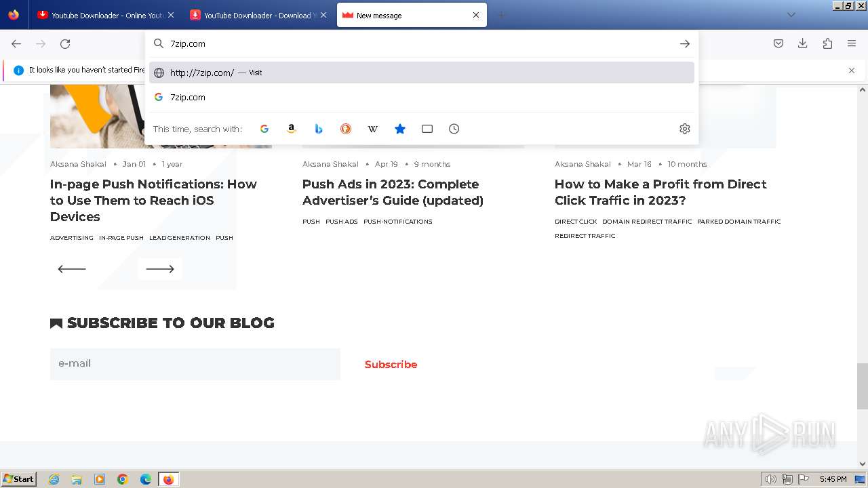
Task: Click the REDIRECT TRAFFIC tag
Action: 585,236
